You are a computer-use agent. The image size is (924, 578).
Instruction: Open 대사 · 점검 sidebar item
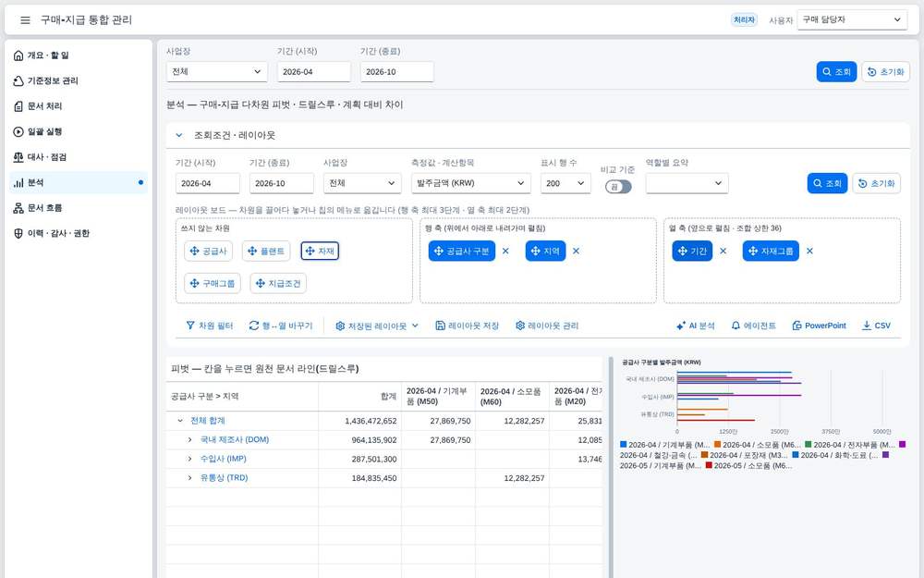pyautogui.click(x=79, y=157)
